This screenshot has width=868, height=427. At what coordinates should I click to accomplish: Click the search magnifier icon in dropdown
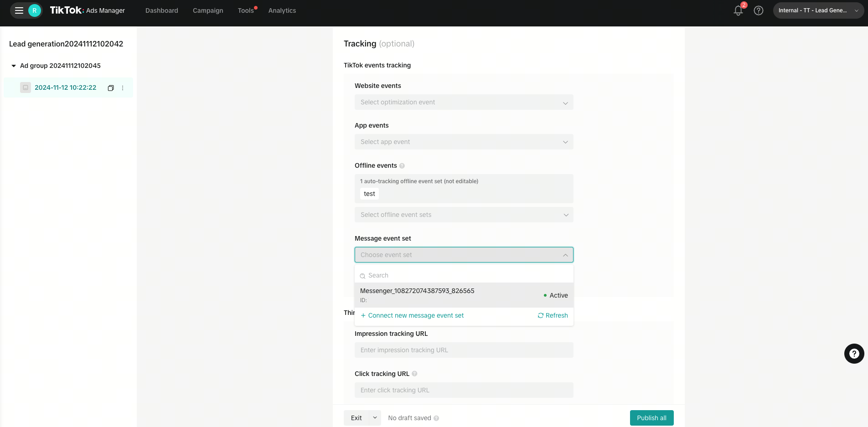point(363,276)
